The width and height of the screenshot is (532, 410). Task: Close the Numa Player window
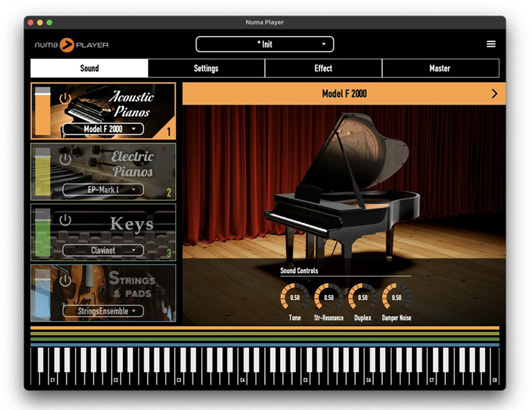coord(31,23)
